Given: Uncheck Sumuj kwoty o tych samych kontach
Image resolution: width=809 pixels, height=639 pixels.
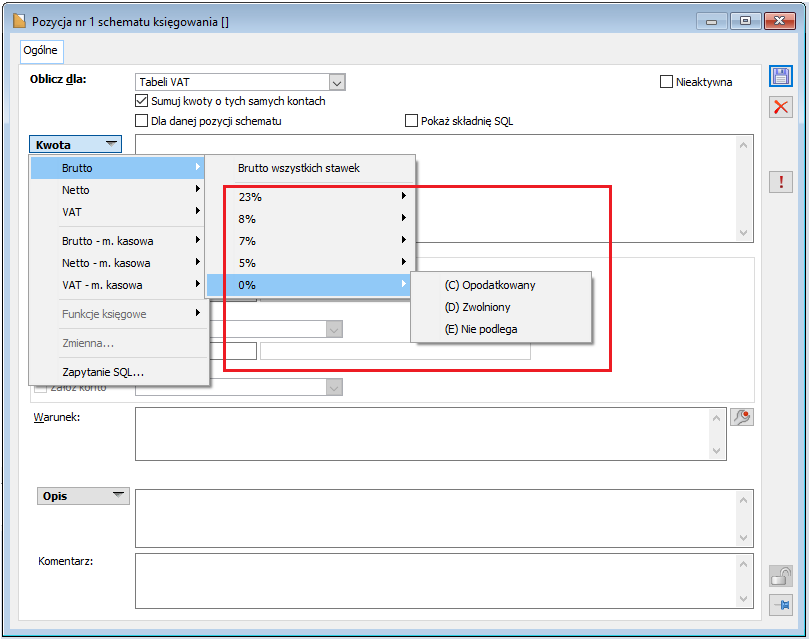Looking at the screenshot, I should (x=141, y=101).
